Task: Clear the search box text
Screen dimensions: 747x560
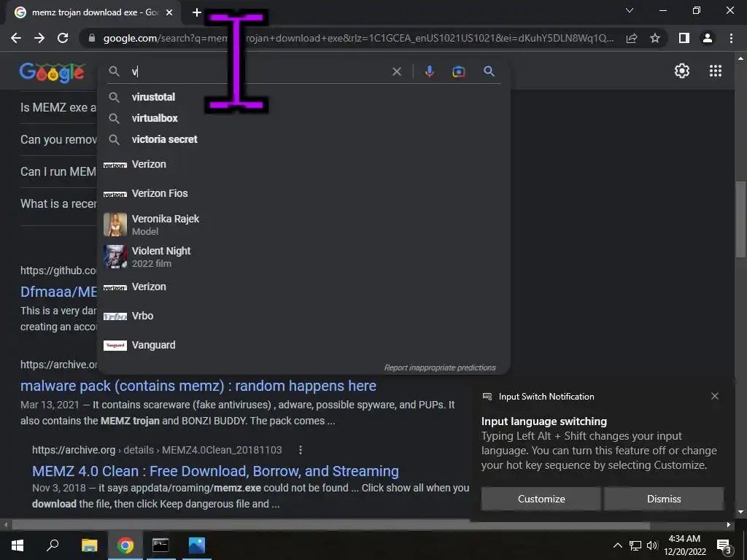Action: pyautogui.click(x=396, y=71)
